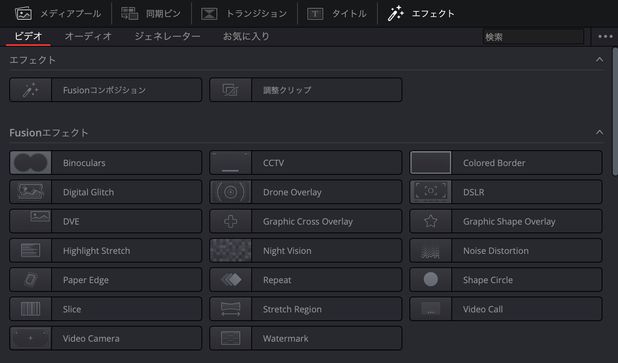The width and height of the screenshot is (618, 363).
Task: Collapse the Fusionエフェクト section chevron
Action: (599, 132)
